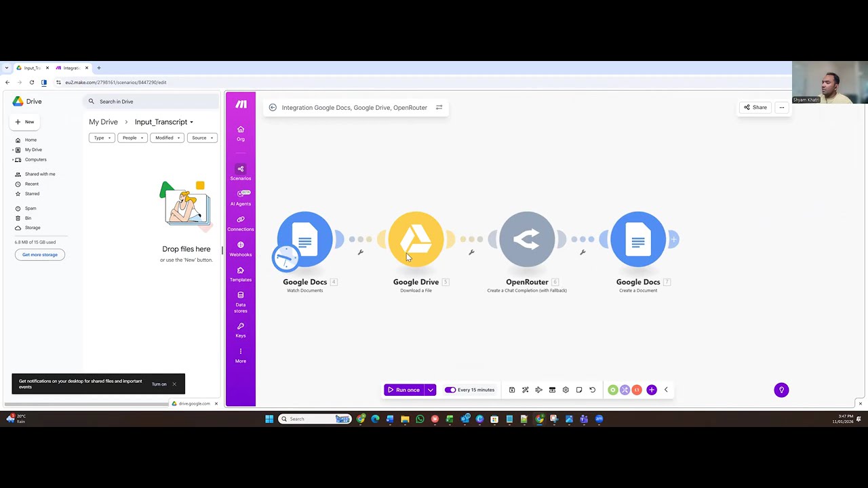Open Starred in Drive sidebar
Screen dimensions: 868x488
tap(32, 194)
